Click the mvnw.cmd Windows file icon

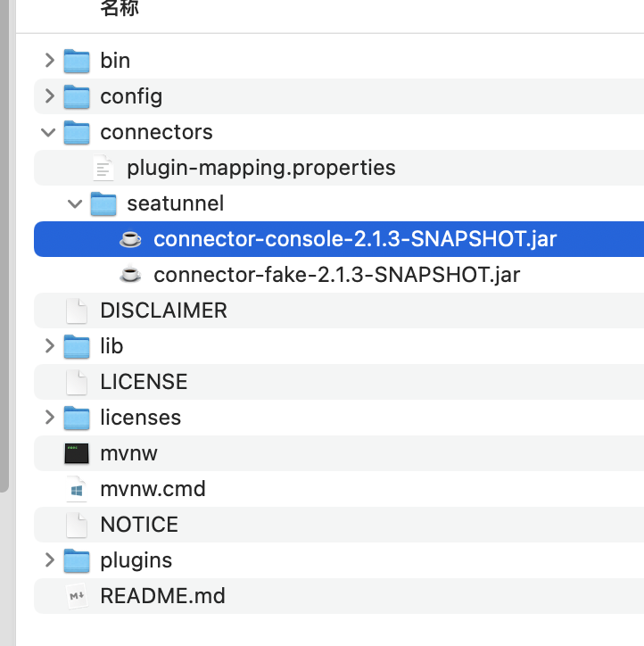pyautogui.click(x=77, y=489)
